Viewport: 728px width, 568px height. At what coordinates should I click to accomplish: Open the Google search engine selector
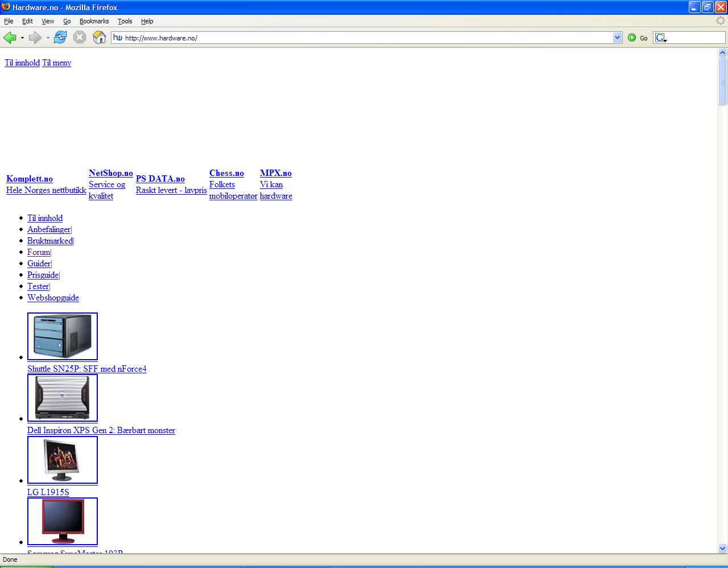[x=660, y=38]
